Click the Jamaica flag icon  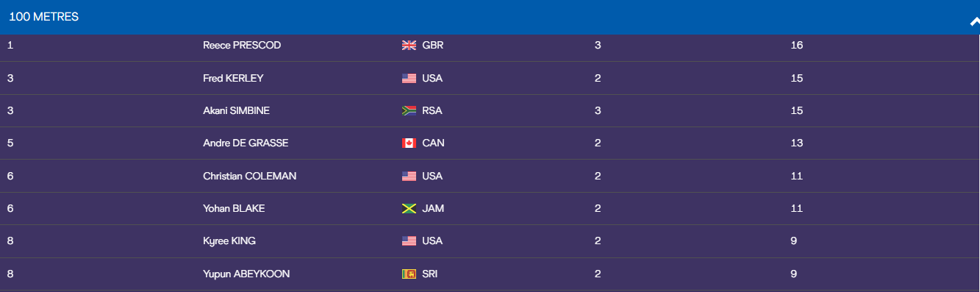click(x=409, y=209)
